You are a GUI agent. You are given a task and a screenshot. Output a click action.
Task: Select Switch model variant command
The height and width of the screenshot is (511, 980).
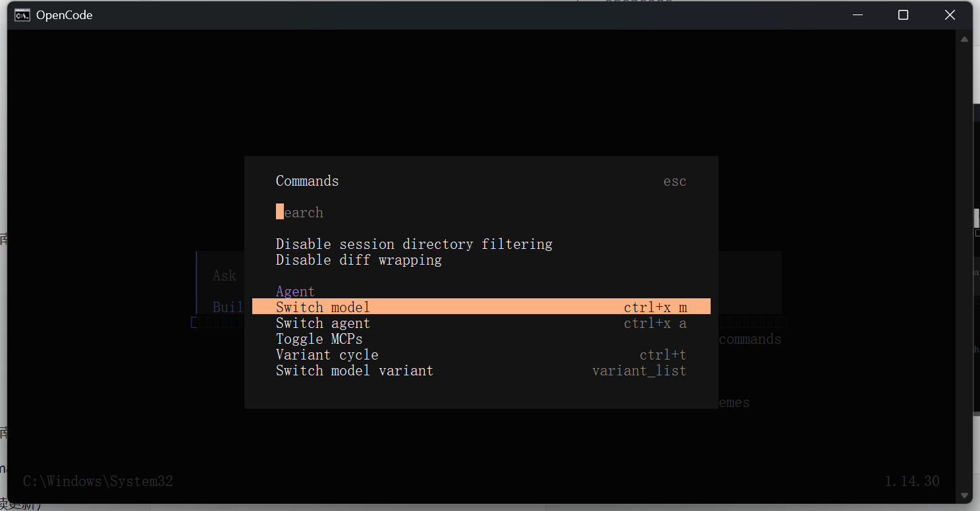(x=481, y=370)
